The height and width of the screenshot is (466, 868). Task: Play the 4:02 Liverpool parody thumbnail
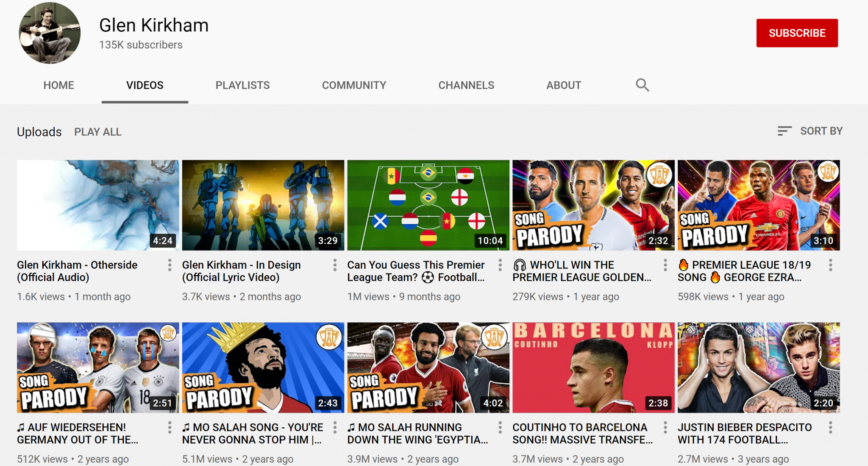tap(428, 368)
